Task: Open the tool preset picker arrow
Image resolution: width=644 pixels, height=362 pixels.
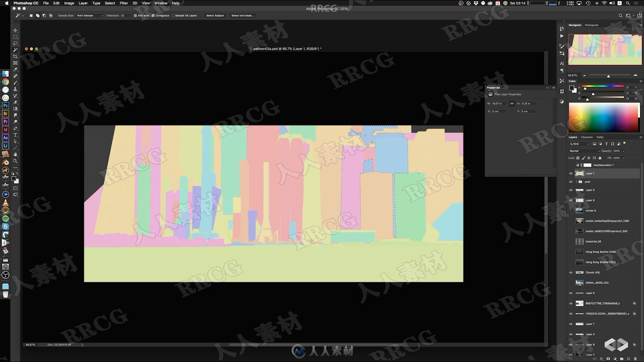Action: click(23, 16)
